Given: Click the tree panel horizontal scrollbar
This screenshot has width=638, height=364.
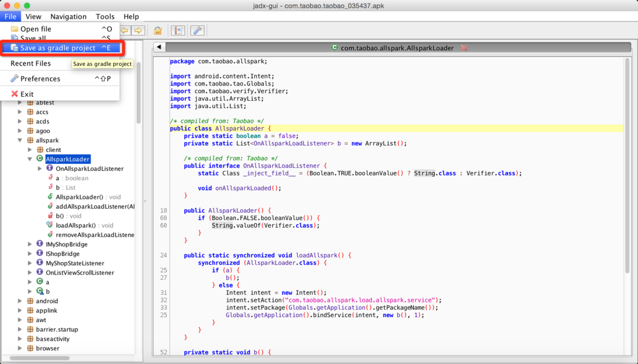Looking at the screenshot, I should pos(40,358).
